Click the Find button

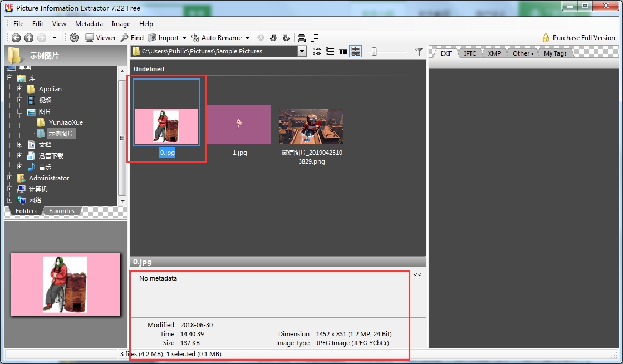(x=133, y=38)
